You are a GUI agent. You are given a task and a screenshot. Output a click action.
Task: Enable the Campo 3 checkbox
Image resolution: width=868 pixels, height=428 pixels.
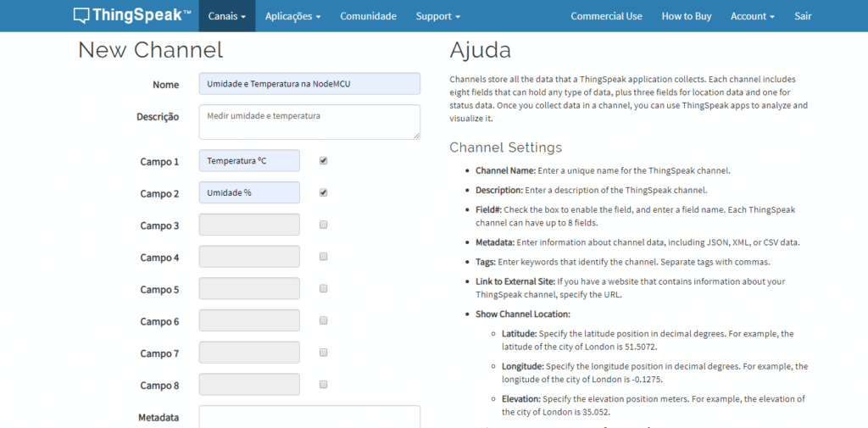(x=323, y=225)
